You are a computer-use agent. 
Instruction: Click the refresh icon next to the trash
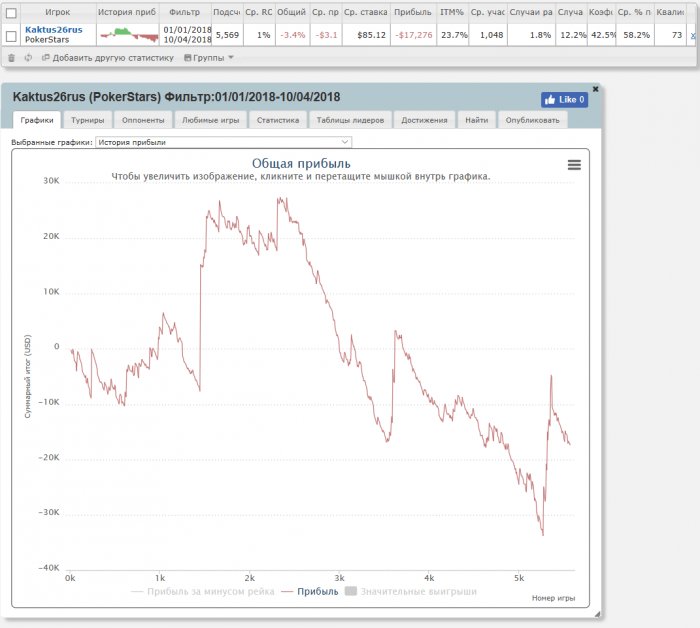(x=28, y=58)
